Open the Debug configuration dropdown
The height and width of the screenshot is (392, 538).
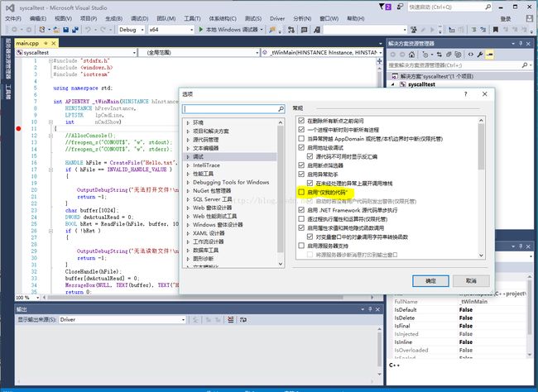click(132, 30)
